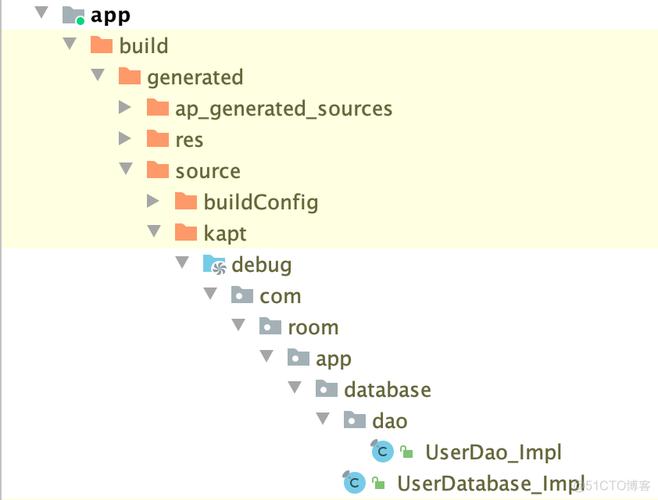
Task: Expand the ap_generated_sources folder
Action: [125, 107]
